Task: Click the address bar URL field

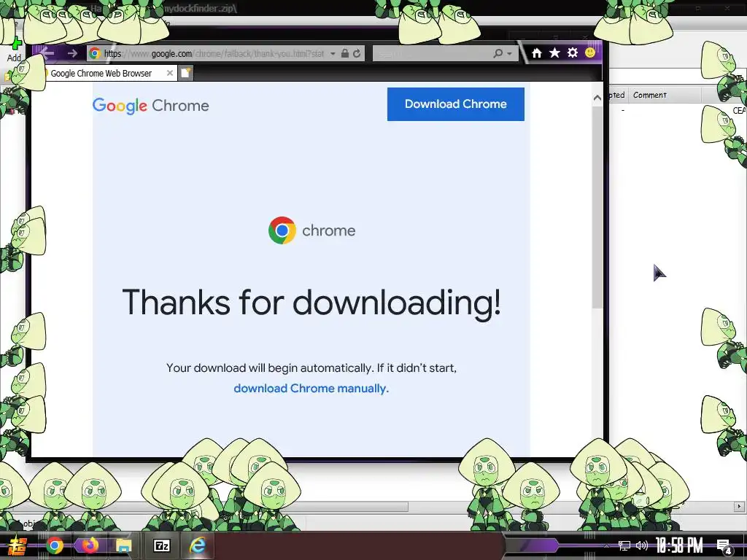Action: (214, 53)
